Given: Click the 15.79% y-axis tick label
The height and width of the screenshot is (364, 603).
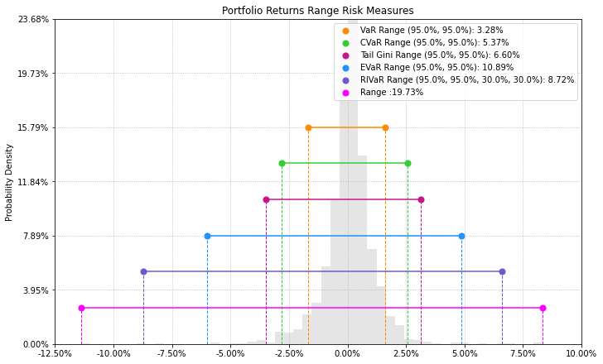Looking at the screenshot, I should click(33, 128).
